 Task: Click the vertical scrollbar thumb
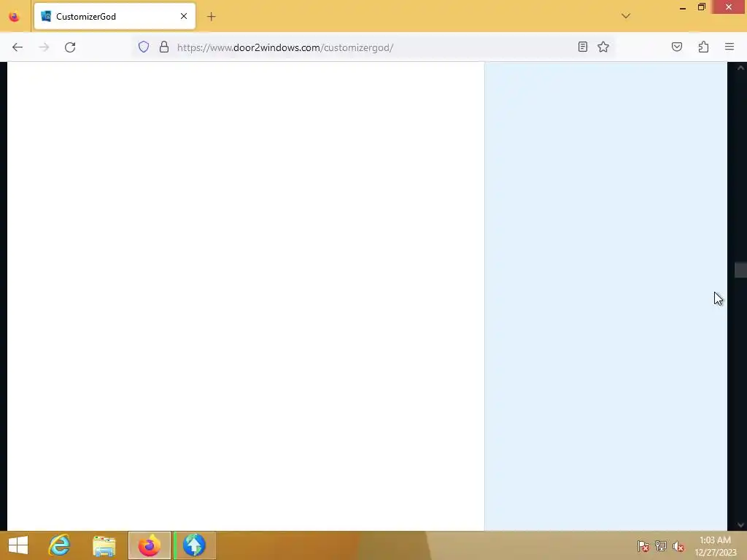(741, 270)
